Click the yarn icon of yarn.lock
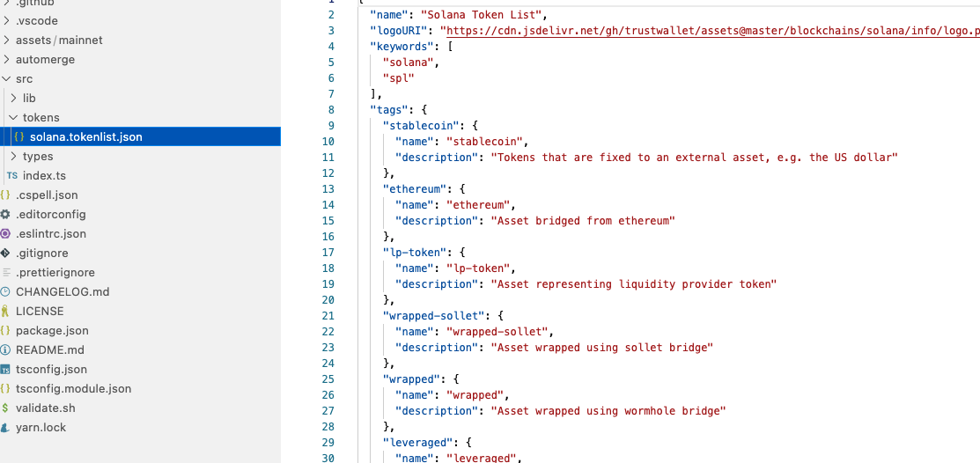Viewport: 980px width, 463px height. (x=5, y=428)
